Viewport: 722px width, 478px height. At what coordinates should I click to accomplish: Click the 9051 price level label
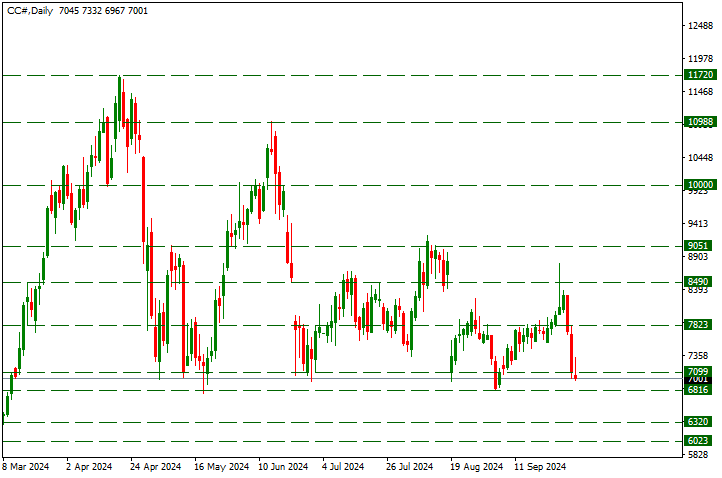700,245
